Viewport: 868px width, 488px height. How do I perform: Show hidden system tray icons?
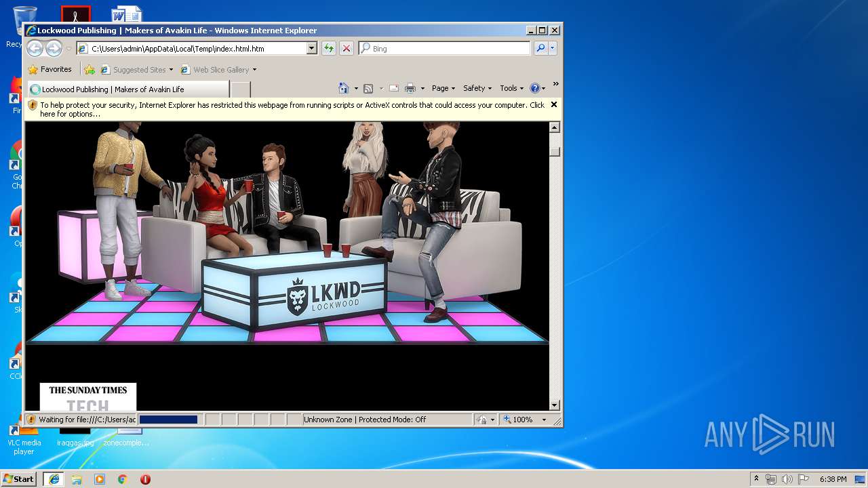point(756,479)
